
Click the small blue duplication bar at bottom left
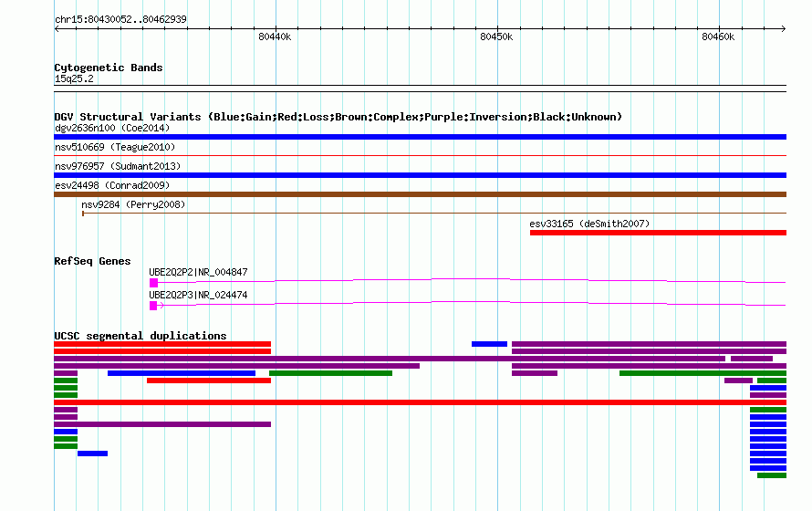(x=93, y=454)
